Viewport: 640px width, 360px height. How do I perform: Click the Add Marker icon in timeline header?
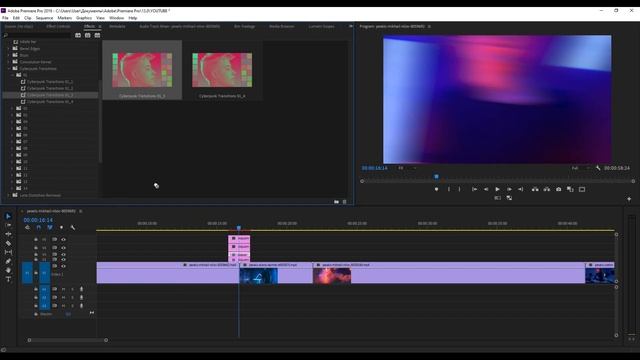[x=61, y=227]
